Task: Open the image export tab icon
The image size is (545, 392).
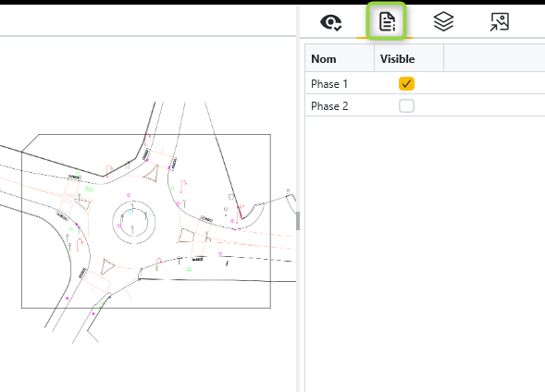Action: pyautogui.click(x=500, y=22)
